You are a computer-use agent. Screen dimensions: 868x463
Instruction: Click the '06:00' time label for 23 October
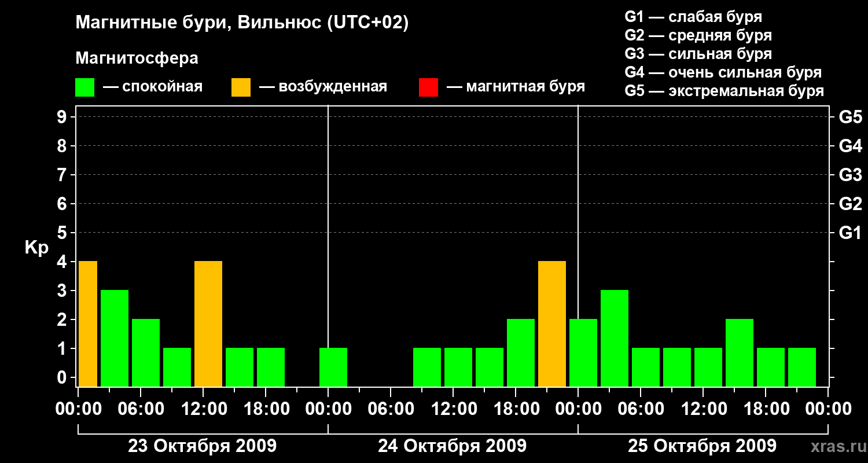point(141,409)
